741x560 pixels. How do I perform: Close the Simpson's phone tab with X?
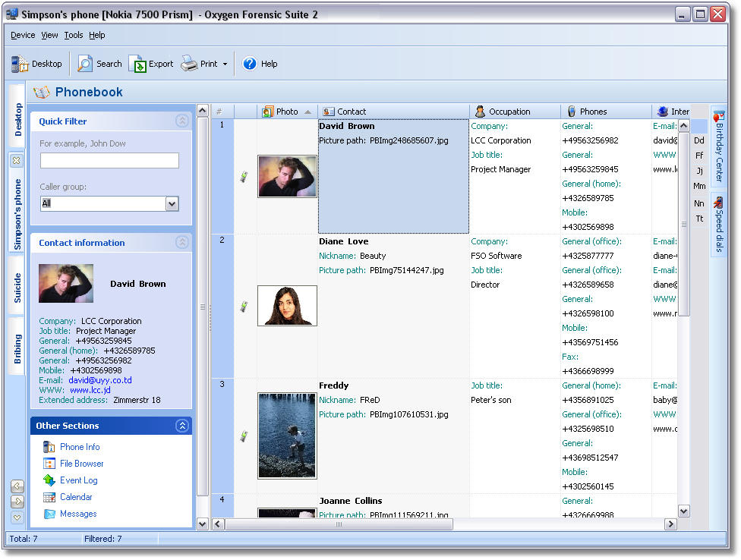pyautogui.click(x=17, y=161)
